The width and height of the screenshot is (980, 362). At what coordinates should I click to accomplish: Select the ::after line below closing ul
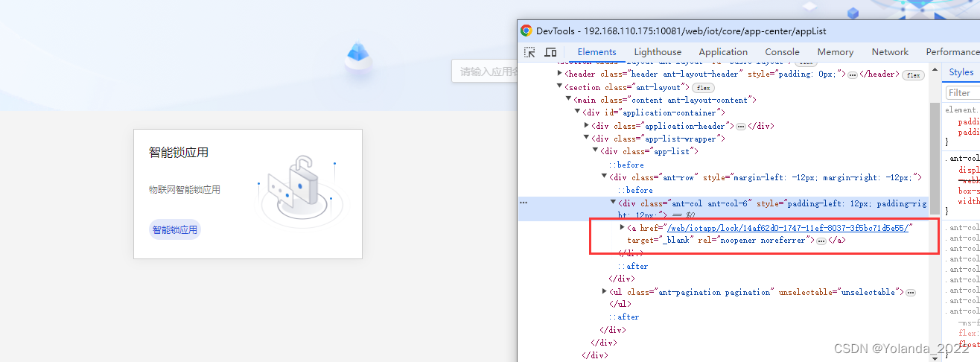[x=624, y=317]
